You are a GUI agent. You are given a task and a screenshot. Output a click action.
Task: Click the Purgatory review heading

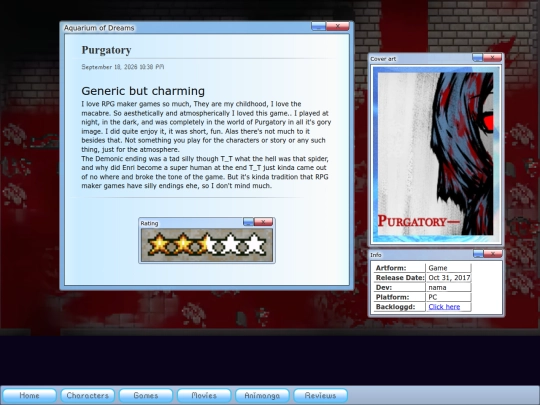tap(106, 50)
